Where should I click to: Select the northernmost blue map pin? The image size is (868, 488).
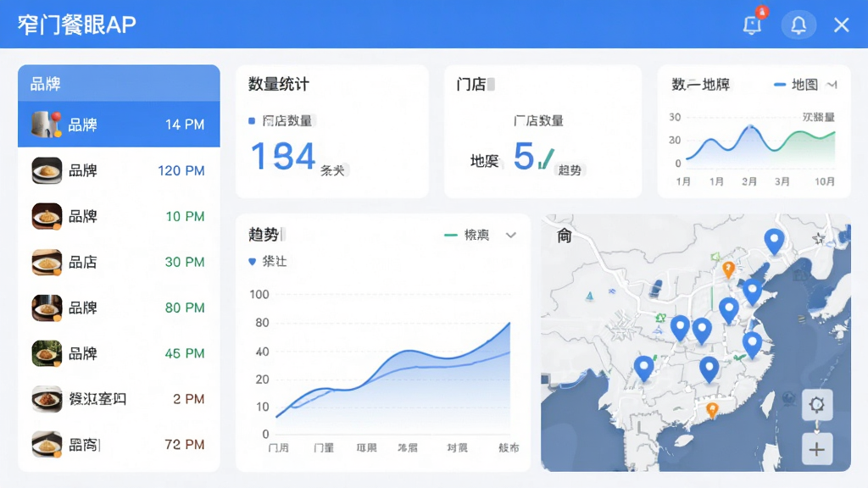pyautogui.click(x=774, y=241)
